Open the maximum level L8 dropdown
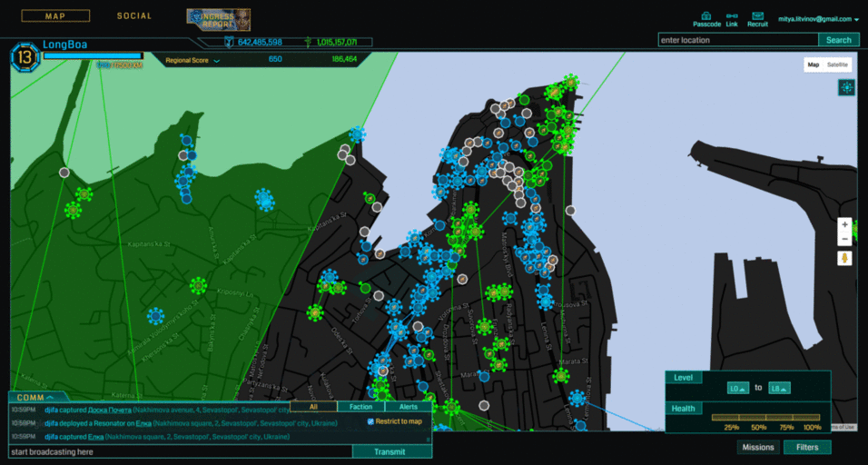 point(779,388)
